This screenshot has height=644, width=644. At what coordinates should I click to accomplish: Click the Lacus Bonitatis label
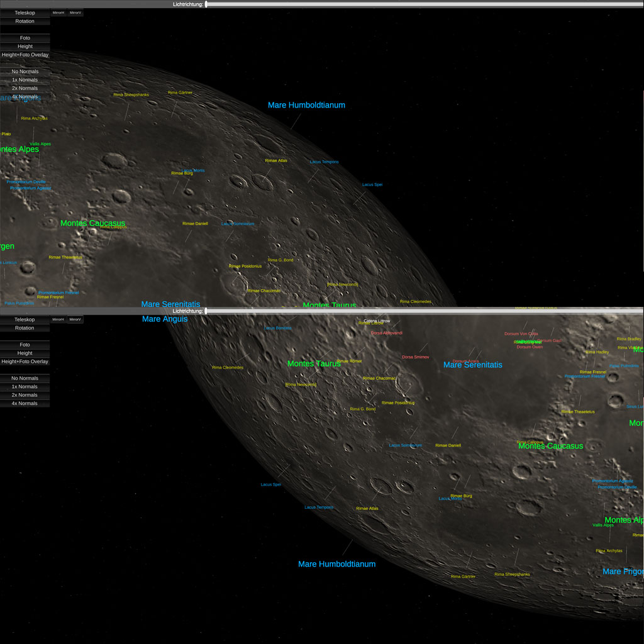277,328
